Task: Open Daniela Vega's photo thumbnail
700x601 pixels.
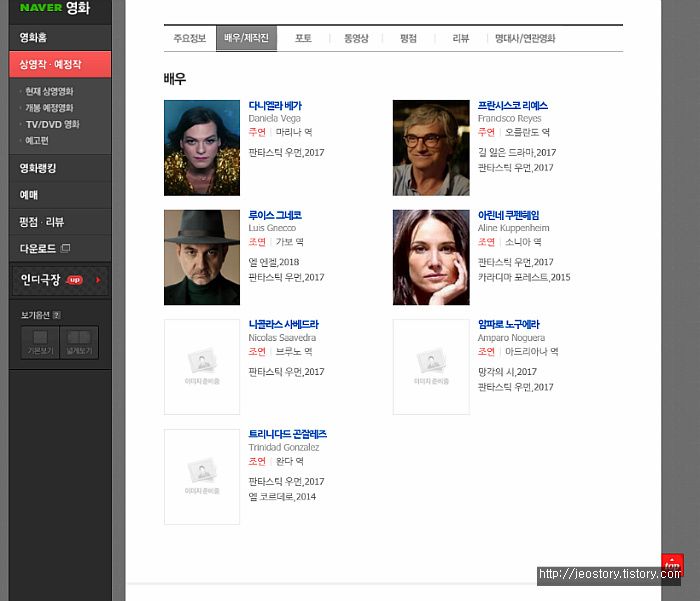Action: 202,148
